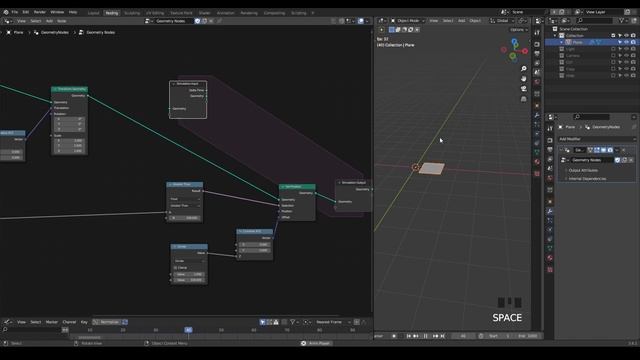Click the zoom magnifier viewport gizmo

[x=524, y=69]
